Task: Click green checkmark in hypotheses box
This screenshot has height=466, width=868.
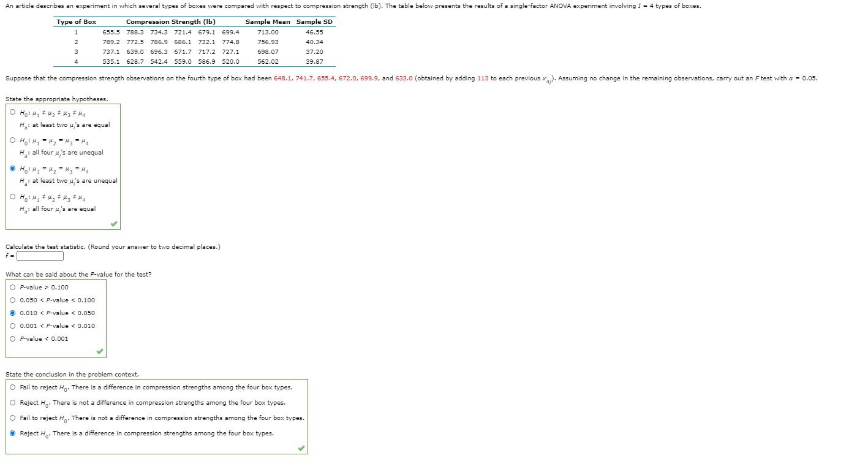Action: (x=113, y=224)
